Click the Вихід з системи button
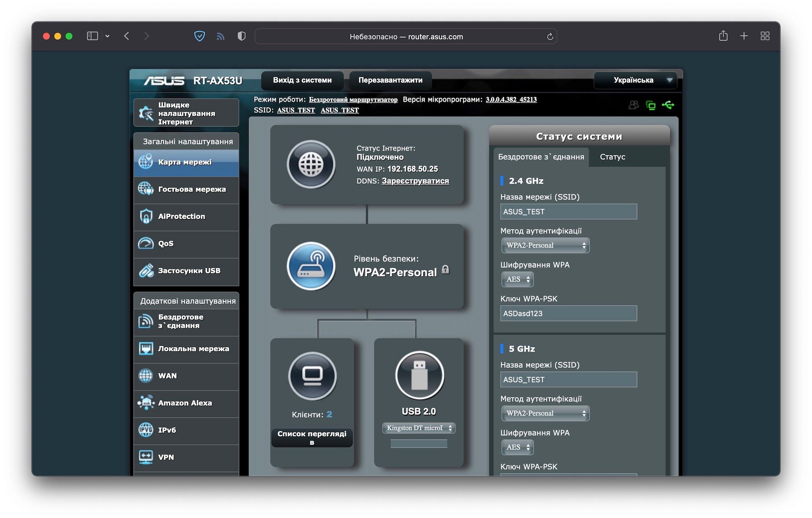Image resolution: width=812 pixels, height=518 pixels. pos(302,80)
